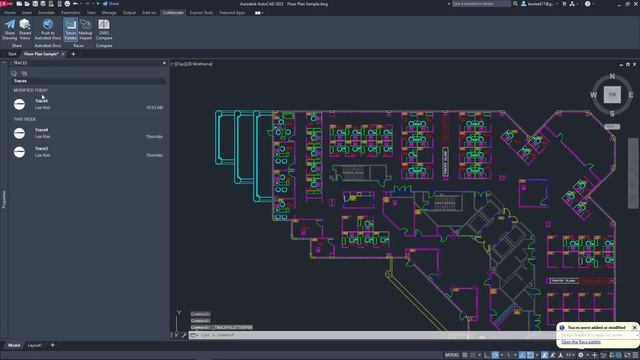
Task: Open the Markup Import tool
Action: click(x=85, y=29)
